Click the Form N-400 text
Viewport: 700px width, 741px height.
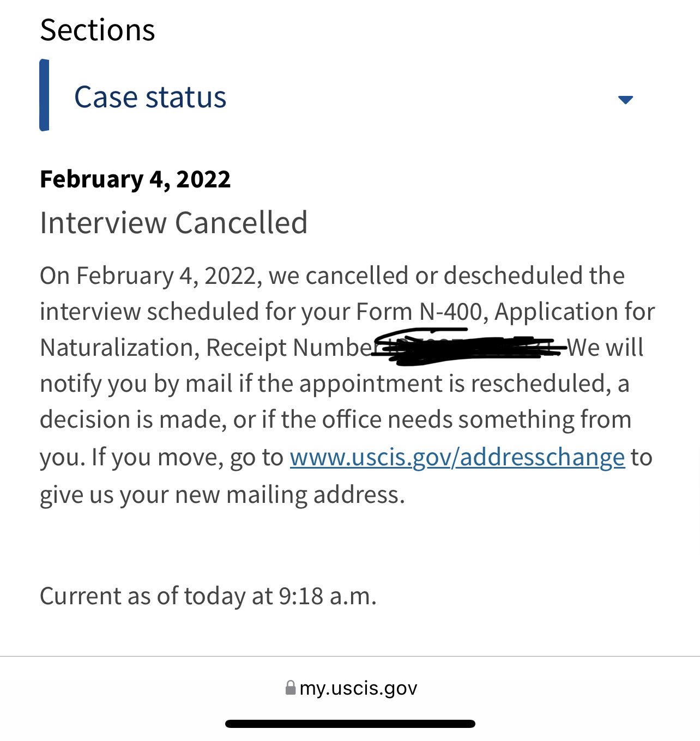point(419,312)
